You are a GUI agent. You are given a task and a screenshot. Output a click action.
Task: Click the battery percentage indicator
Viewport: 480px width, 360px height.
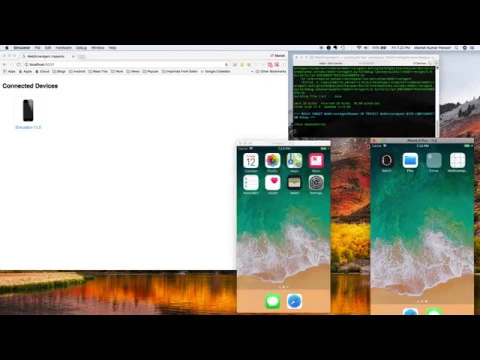[379, 48]
